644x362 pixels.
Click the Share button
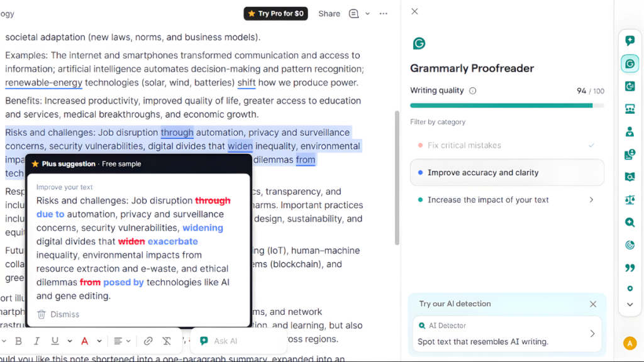tap(329, 14)
